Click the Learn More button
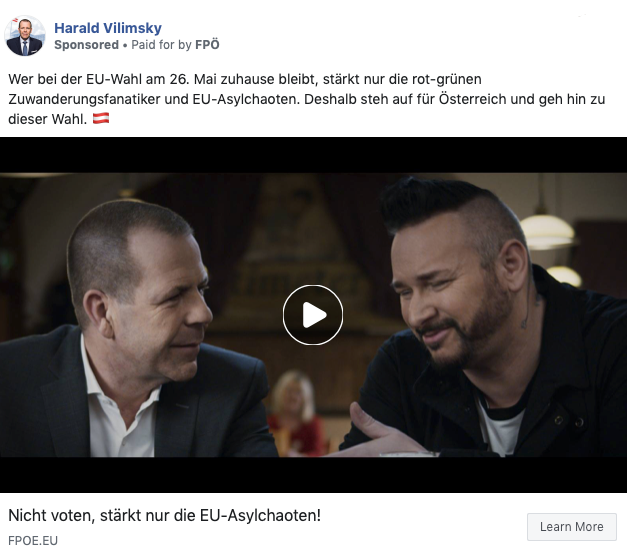 [x=571, y=527]
